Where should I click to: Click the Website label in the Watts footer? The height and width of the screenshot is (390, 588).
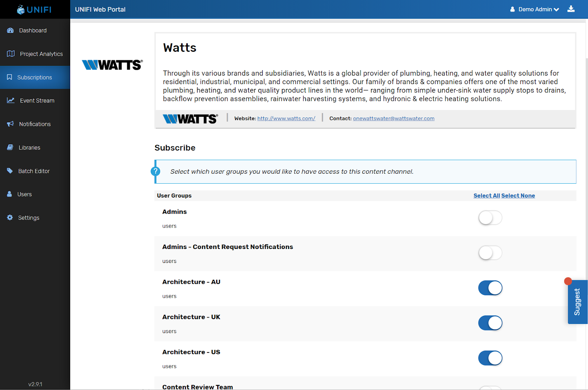tap(245, 119)
